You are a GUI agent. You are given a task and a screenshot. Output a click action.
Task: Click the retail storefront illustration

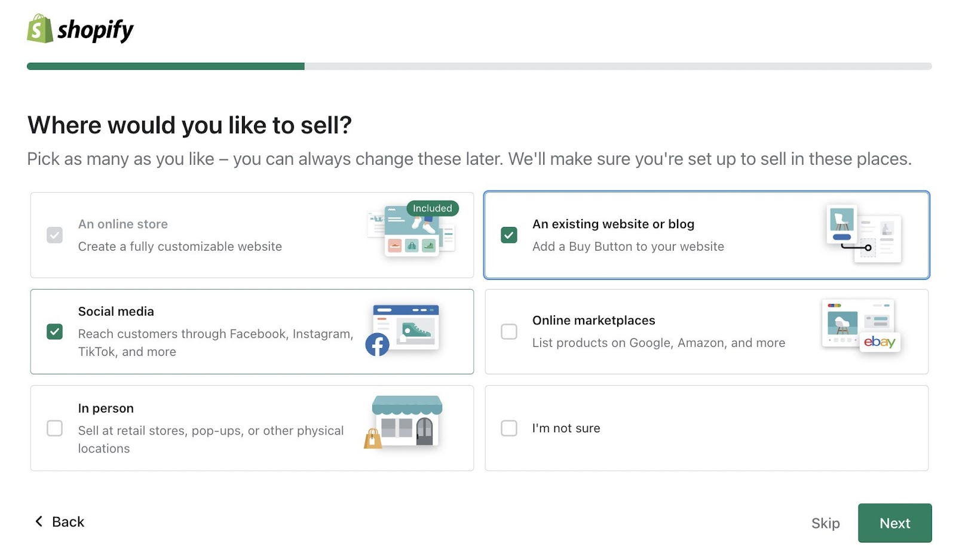[x=404, y=422]
